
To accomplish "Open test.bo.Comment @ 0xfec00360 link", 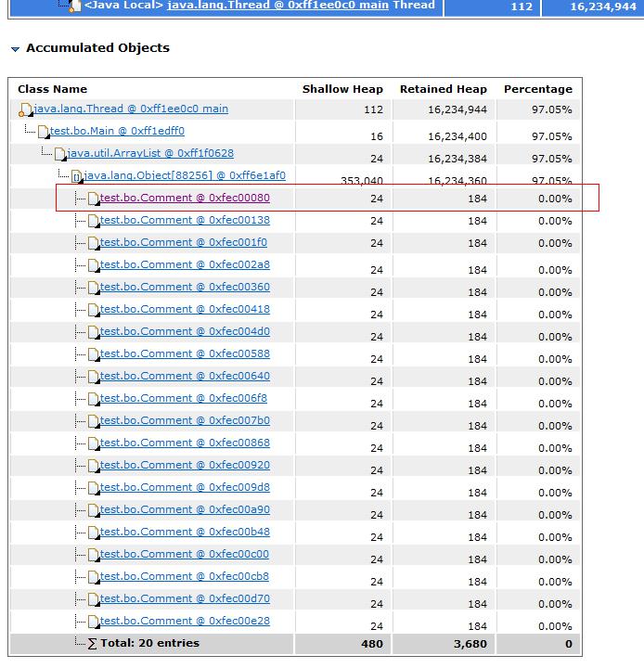I will coord(185,287).
